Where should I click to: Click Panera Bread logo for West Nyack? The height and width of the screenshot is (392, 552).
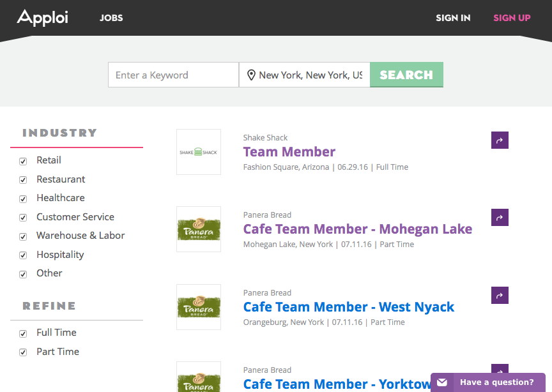(199, 307)
